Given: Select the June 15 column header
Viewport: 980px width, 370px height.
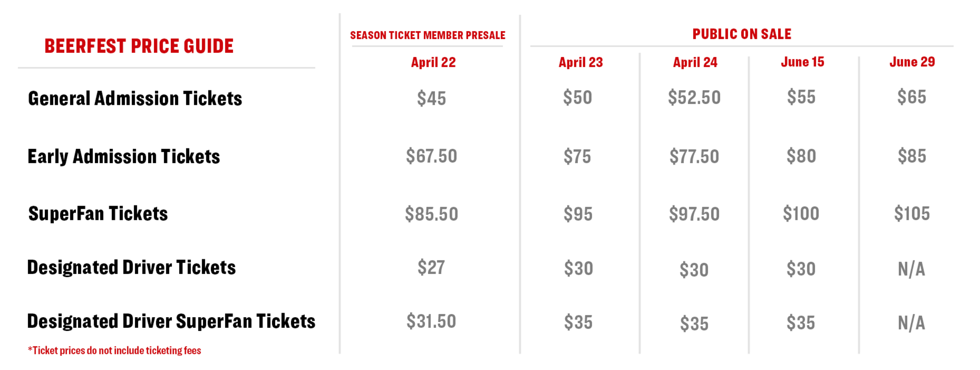Looking at the screenshot, I should pos(802,62).
